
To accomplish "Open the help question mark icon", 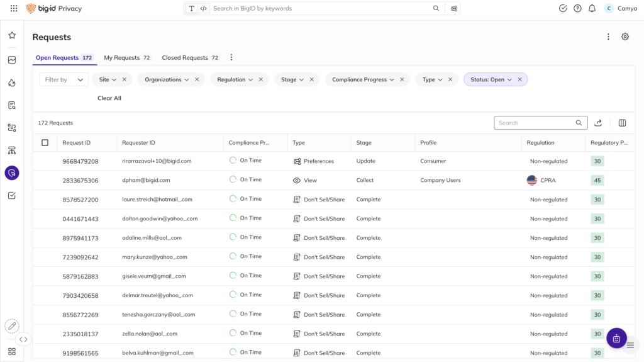I will click(x=577, y=9).
